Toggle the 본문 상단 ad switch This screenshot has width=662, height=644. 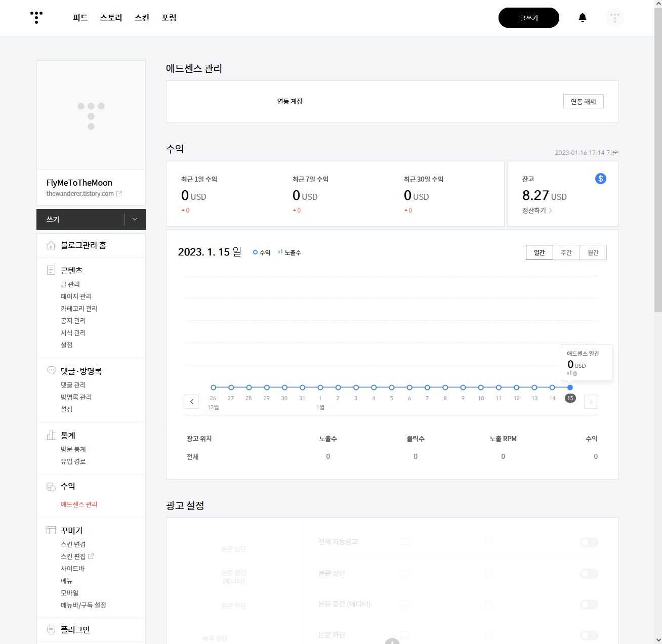click(x=589, y=574)
